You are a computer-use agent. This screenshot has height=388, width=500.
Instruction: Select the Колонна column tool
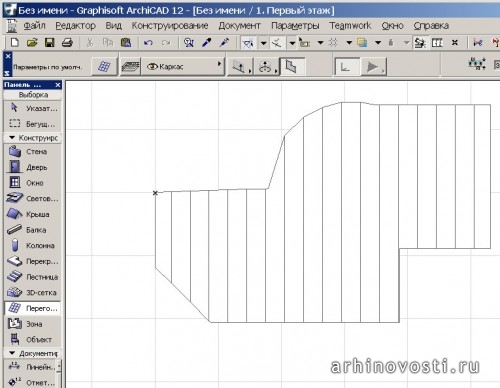click(33, 245)
